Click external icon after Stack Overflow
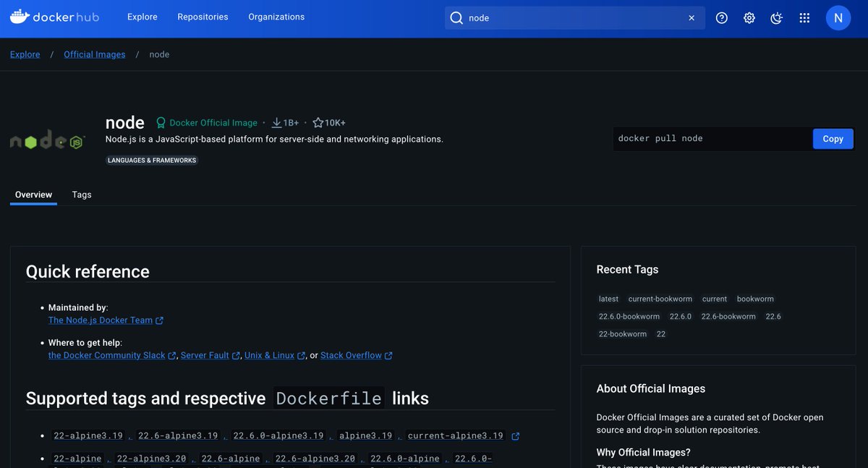 (x=388, y=356)
